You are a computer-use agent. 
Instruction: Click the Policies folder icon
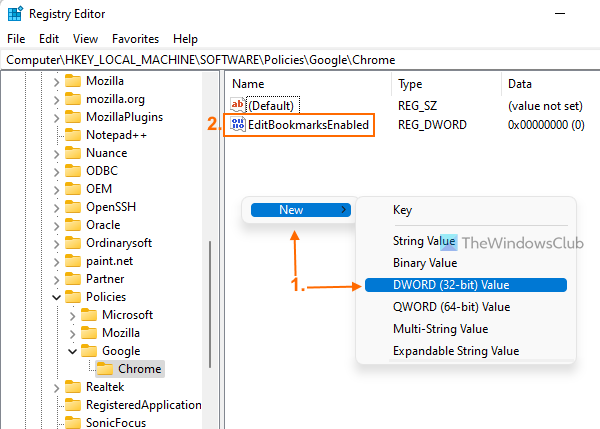coord(73,297)
